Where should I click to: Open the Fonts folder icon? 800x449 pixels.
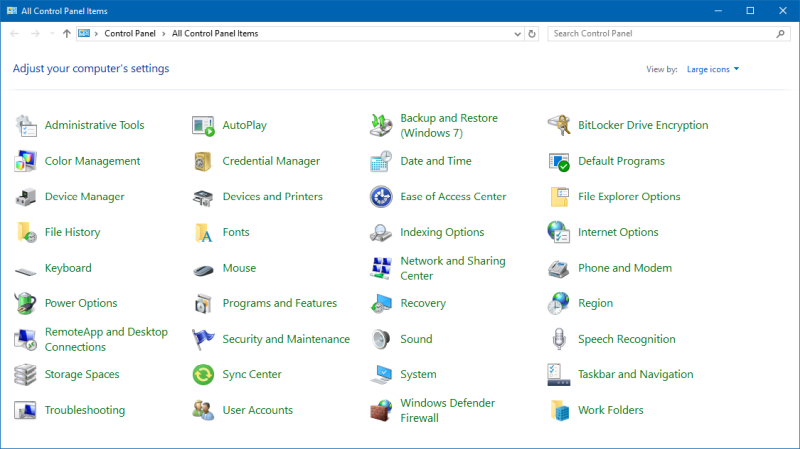pyautogui.click(x=203, y=232)
